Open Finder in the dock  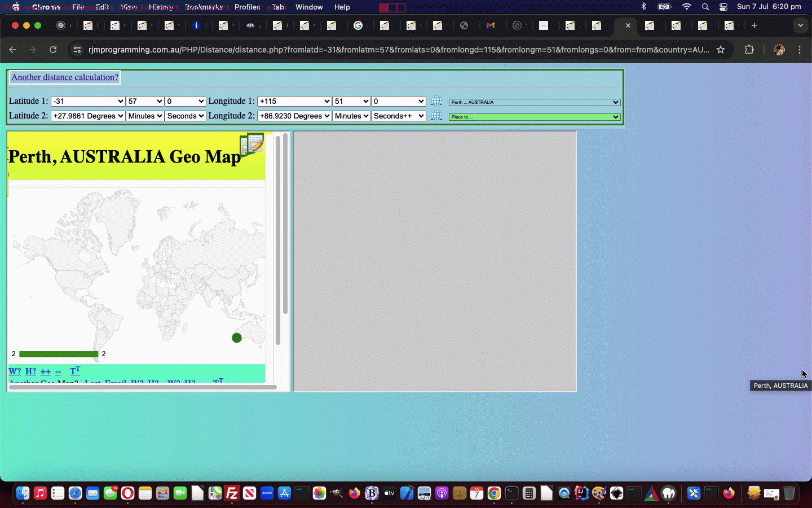click(x=23, y=493)
